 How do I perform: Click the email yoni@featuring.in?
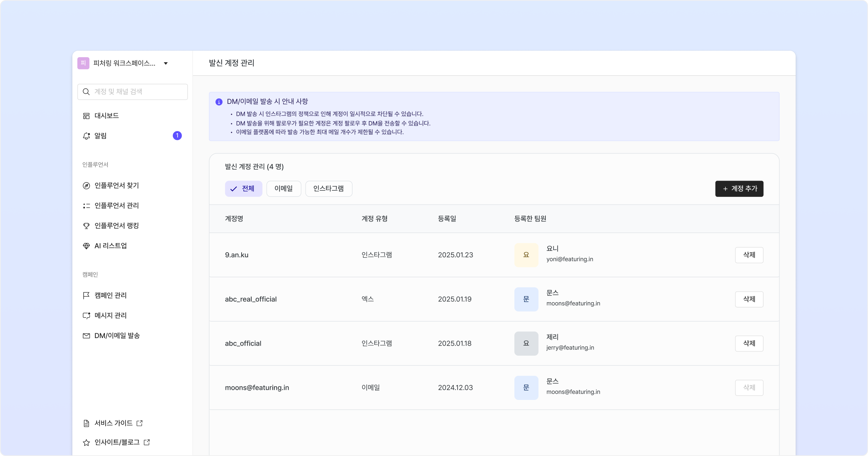[570, 259]
